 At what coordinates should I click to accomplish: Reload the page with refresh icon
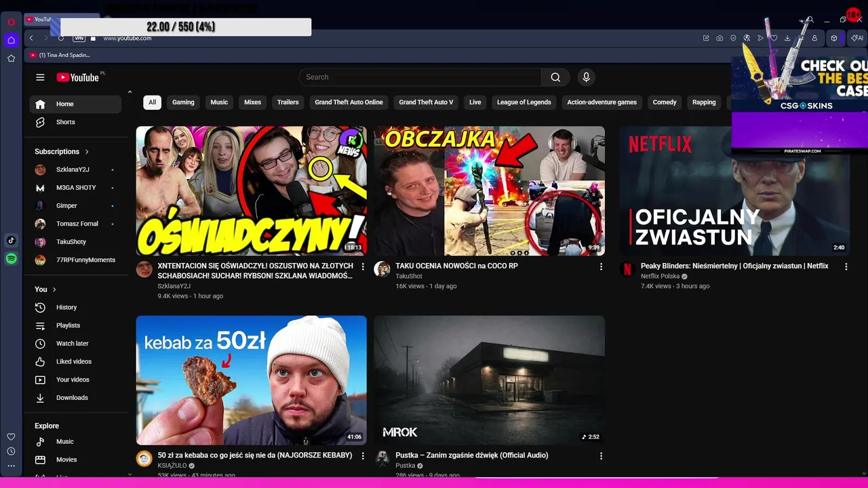pyautogui.click(x=61, y=38)
